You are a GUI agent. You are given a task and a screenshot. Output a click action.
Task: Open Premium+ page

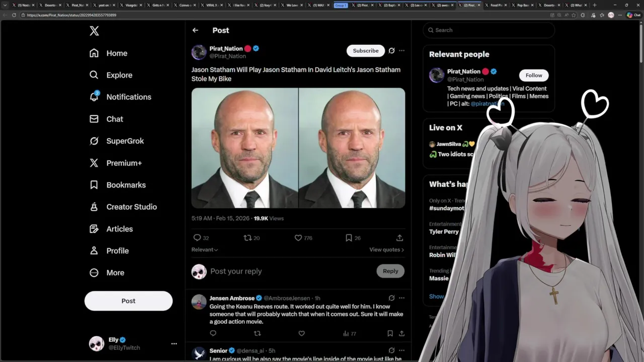[115, 163]
